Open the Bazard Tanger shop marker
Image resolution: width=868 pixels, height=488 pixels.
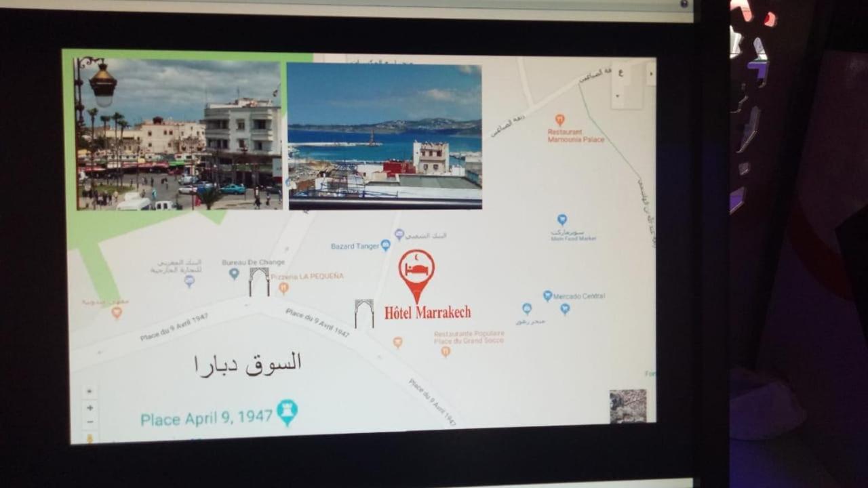(385, 245)
